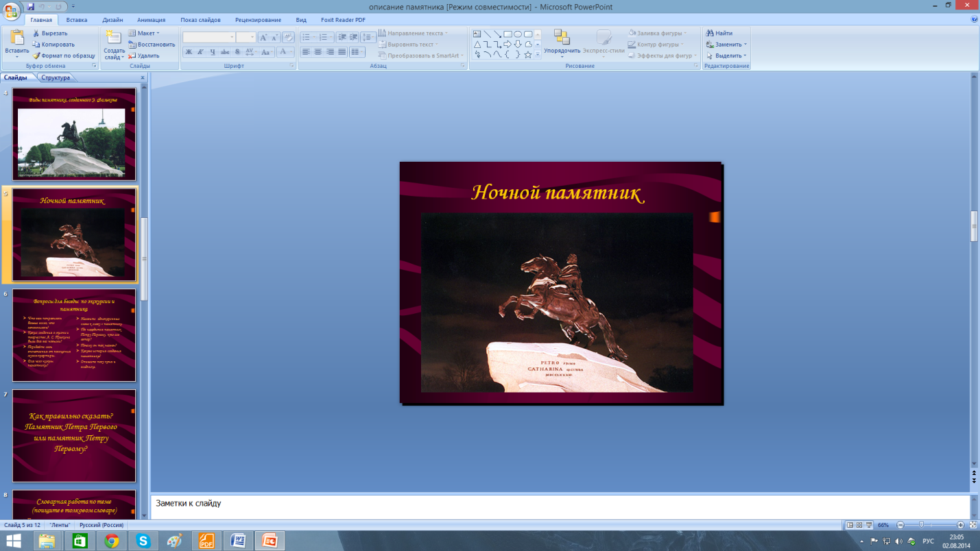Toggle bold Ж formatting
The height and width of the screenshot is (551, 980).
[x=189, y=52]
